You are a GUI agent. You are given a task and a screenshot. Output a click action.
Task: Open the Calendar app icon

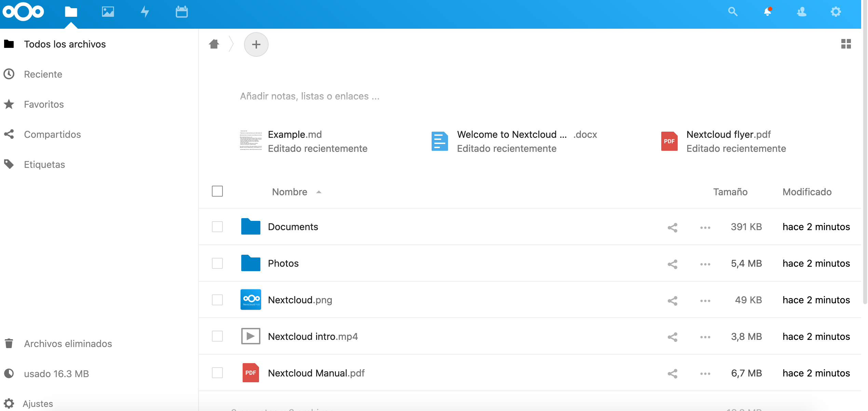click(x=181, y=12)
